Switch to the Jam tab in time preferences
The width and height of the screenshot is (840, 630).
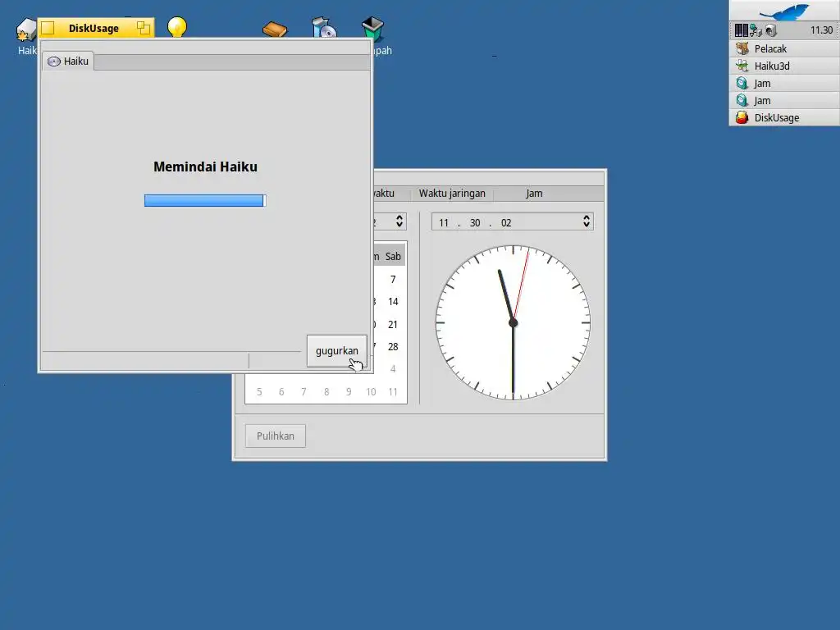click(534, 194)
